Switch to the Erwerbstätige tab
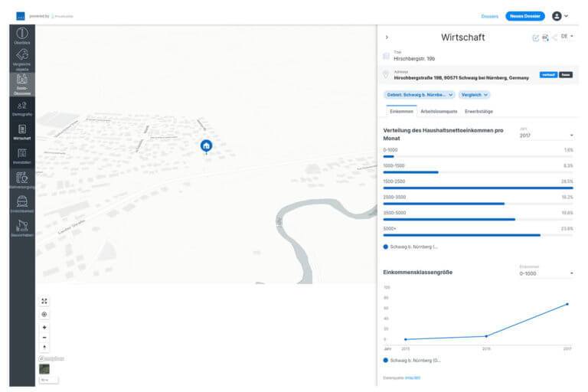 (479, 112)
